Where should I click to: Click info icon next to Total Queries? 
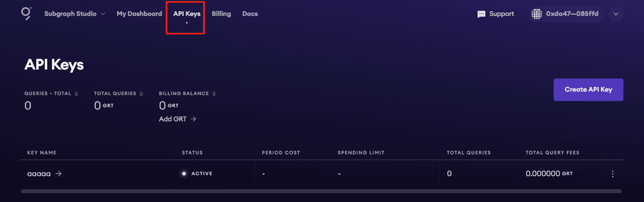[x=141, y=94]
